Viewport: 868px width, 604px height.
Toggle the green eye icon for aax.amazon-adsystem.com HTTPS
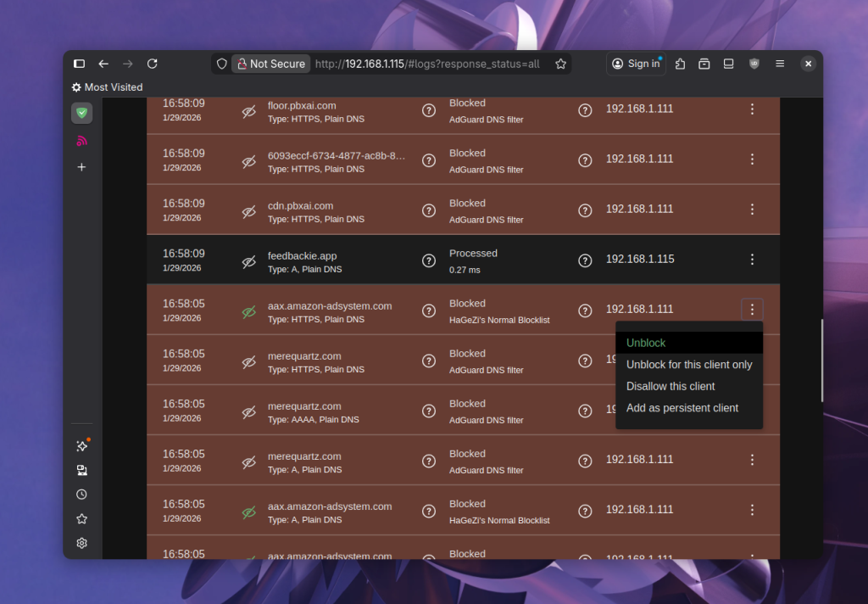(x=248, y=312)
